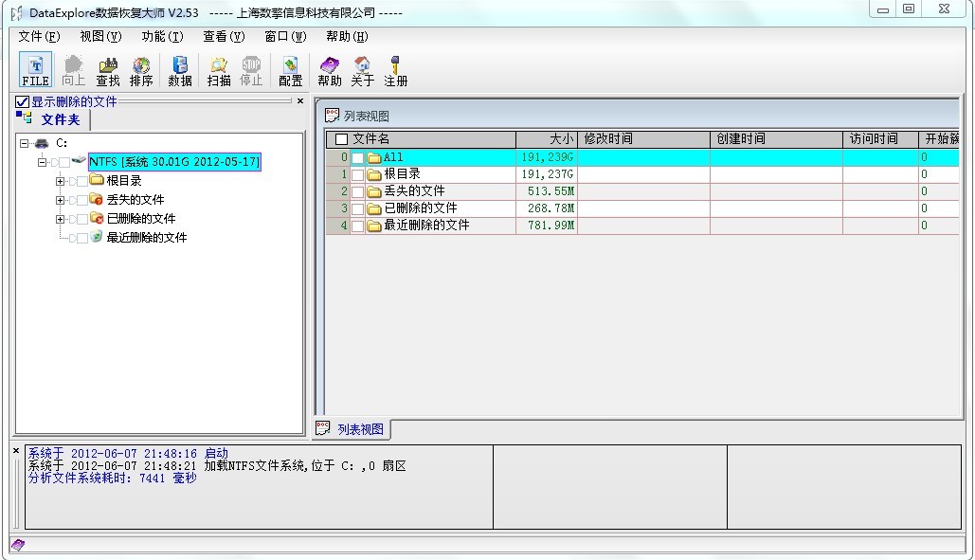Image resolution: width=975 pixels, height=560 pixels.
Task: Toggle the 文件名 header checkbox
Action: (x=339, y=139)
